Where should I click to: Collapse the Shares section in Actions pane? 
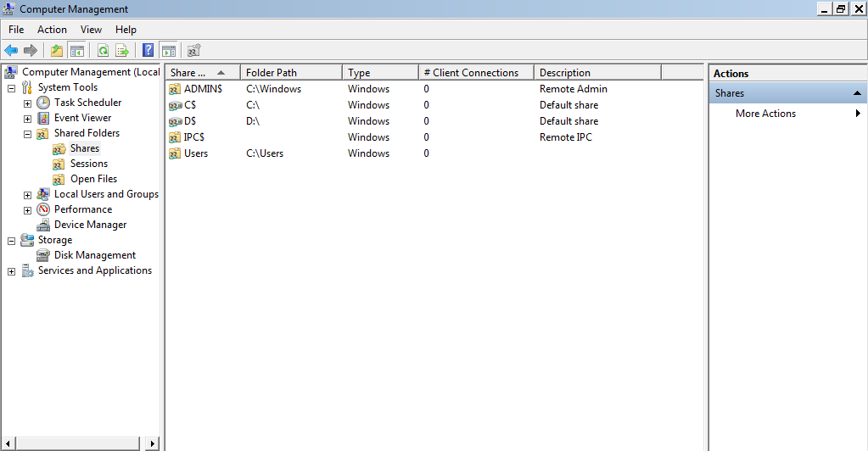pos(857,93)
